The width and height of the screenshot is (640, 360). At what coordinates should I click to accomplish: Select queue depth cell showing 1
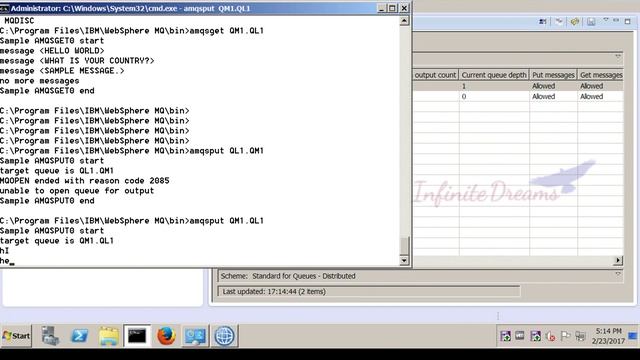pos(494,86)
